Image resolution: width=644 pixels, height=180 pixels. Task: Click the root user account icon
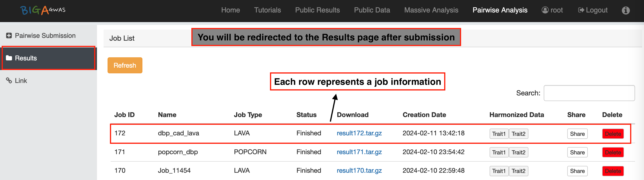pyautogui.click(x=545, y=10)
